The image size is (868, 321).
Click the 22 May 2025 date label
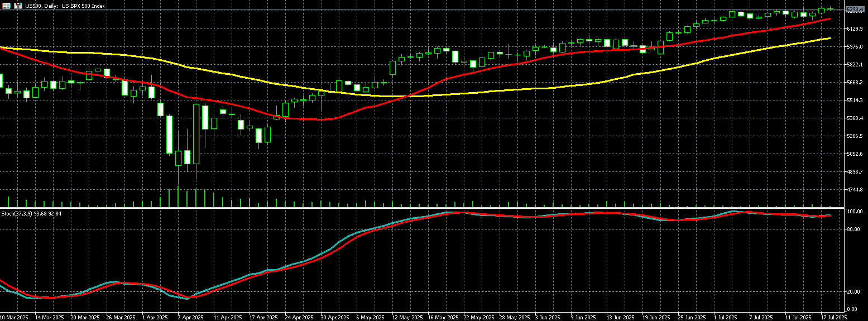point(478,317)
